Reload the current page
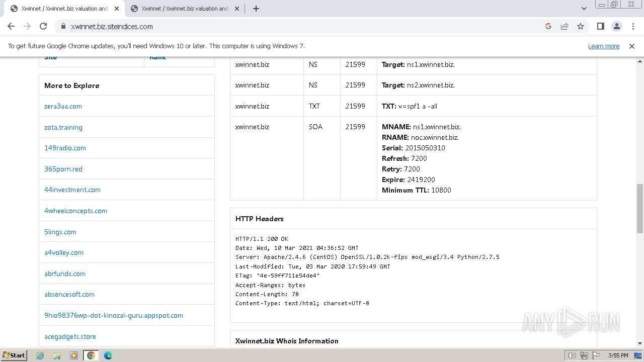 coord(43,26)
